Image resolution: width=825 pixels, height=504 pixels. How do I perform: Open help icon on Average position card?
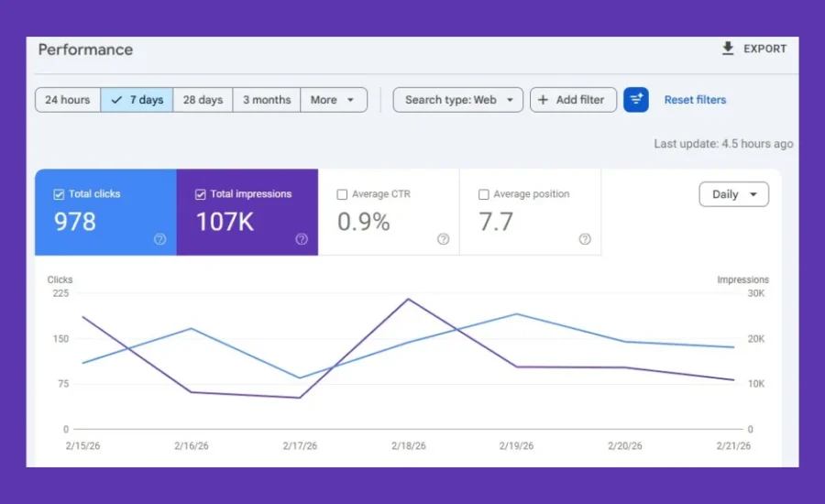[585, 239]
